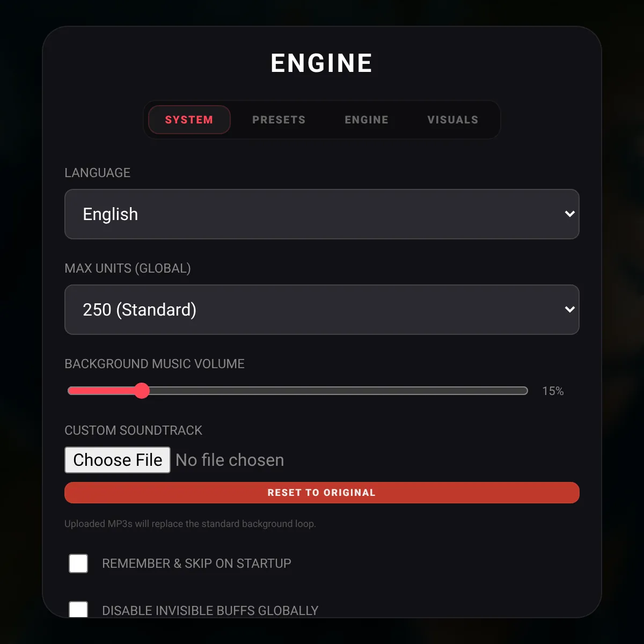The image size is (644, 644).
Task: Set music volume by clicking mid slider track
Action: pos(298,391)
